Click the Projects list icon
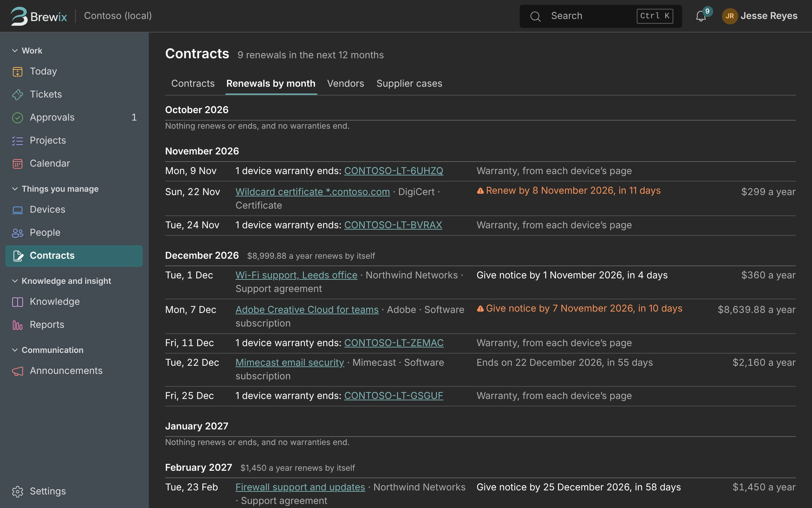The image size is (812, 508). 18,141
